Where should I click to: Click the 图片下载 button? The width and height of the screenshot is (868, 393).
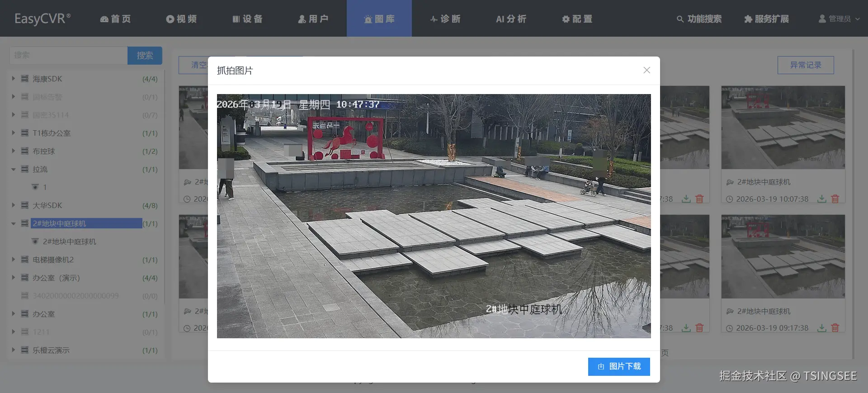(619, 366)
